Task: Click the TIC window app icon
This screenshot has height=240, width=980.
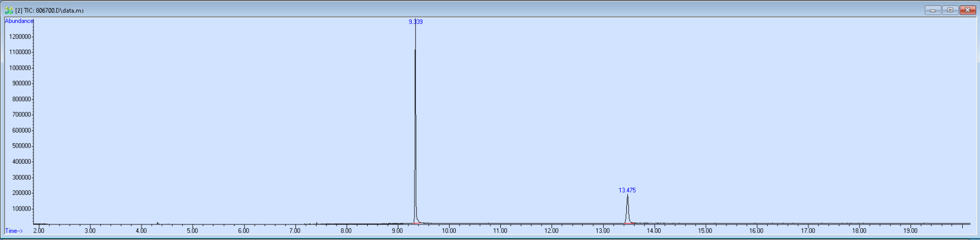Action: 9,11
